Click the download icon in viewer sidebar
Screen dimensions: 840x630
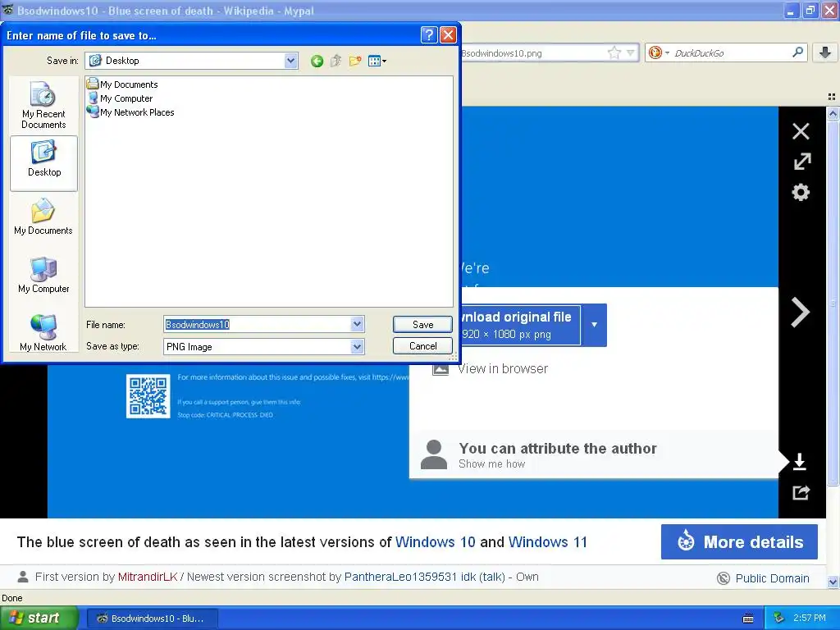click(799, 461)
